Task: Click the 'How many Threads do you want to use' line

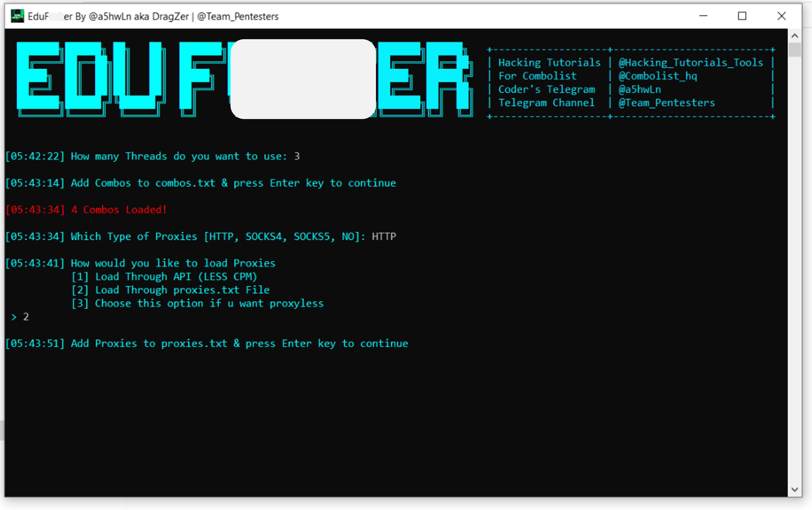Action: coord(153,156)
